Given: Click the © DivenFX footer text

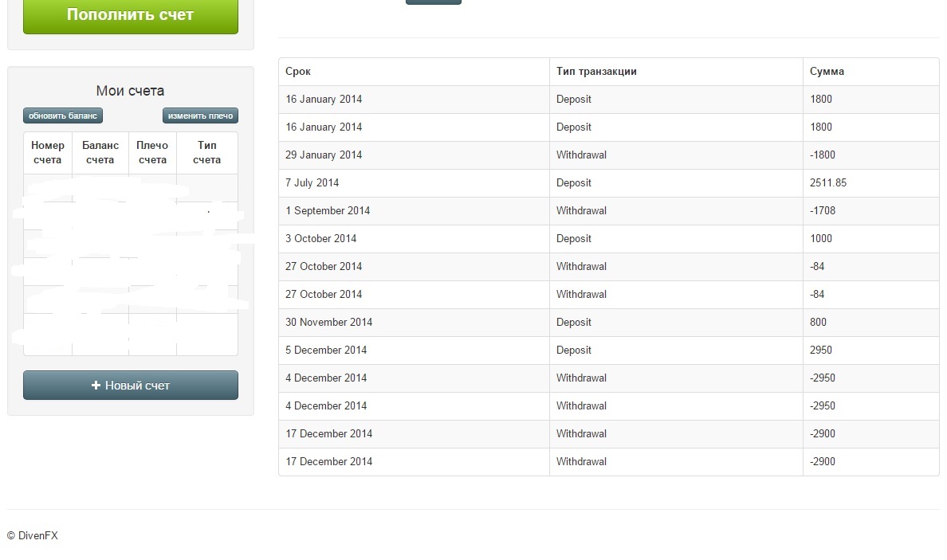Looking at the screenshot, I should click(33, 535).
